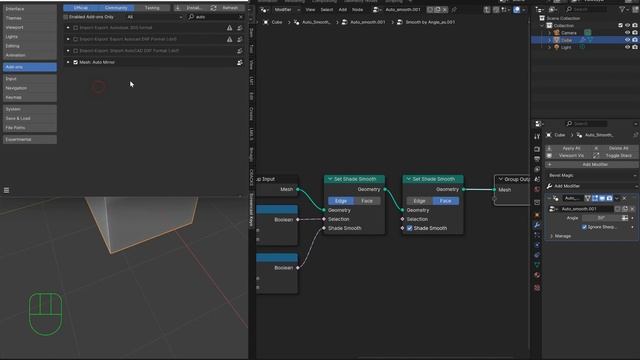Toggle the Collection exclude checkbox in the outliner
This screenshot has width=640, height=360.
(x=620, y=25)
